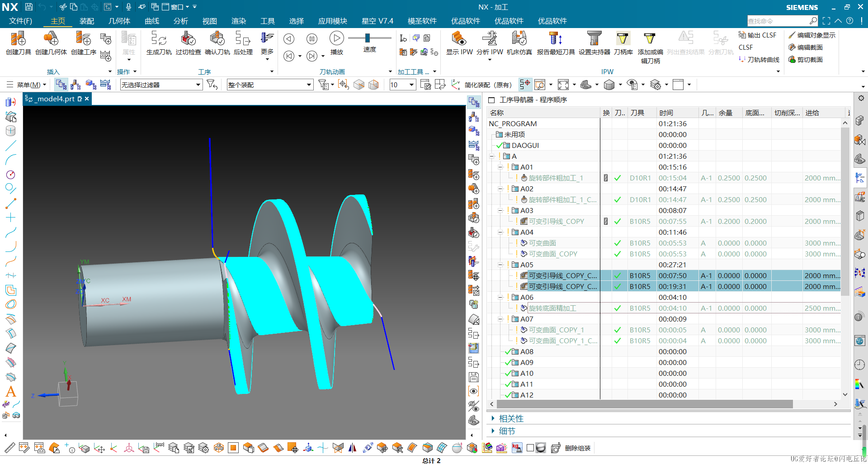Open the 菜单(M) dropdown
The image size is (868, 464).
26,85
